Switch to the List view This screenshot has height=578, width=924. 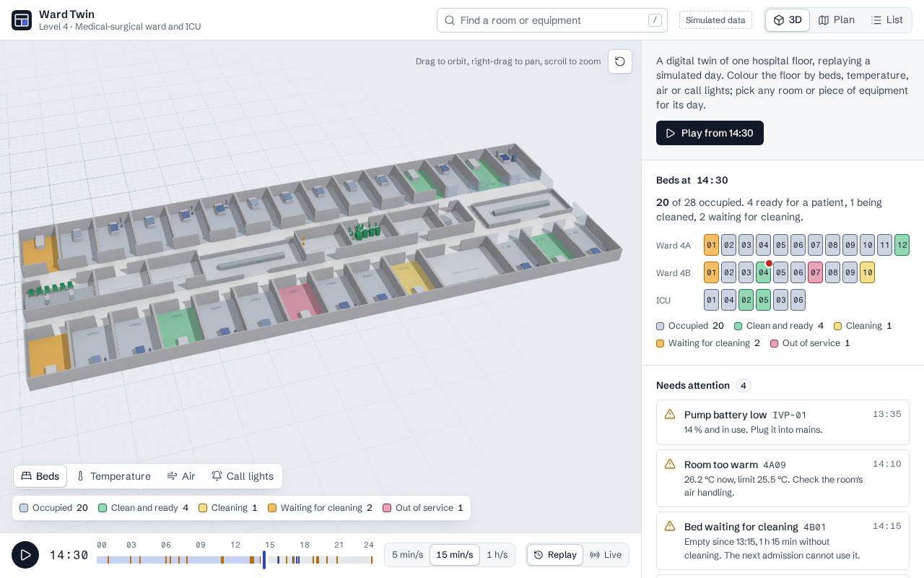[886, 20]
